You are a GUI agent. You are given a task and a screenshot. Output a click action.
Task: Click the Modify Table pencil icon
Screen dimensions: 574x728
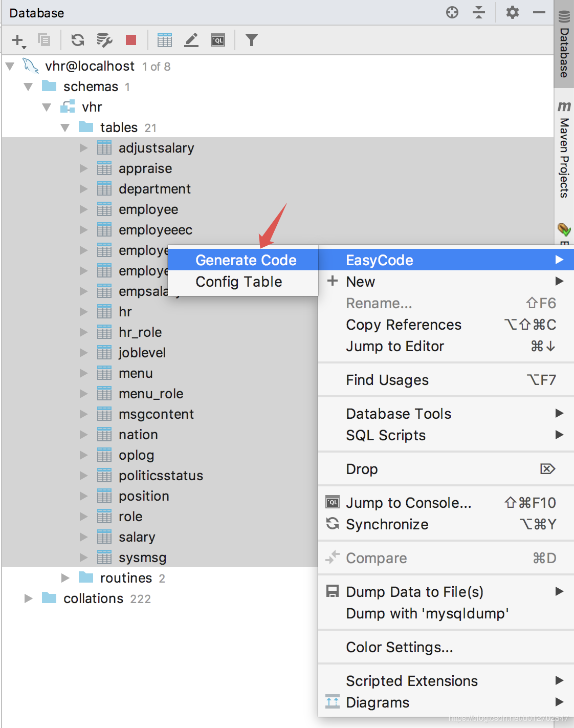click(191, 39)
